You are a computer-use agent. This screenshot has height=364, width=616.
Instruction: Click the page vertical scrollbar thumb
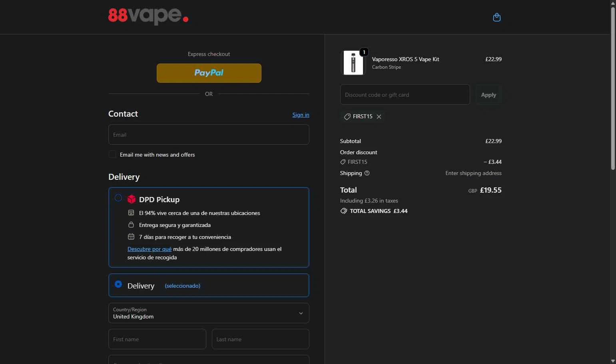click(x=613, y=88)
